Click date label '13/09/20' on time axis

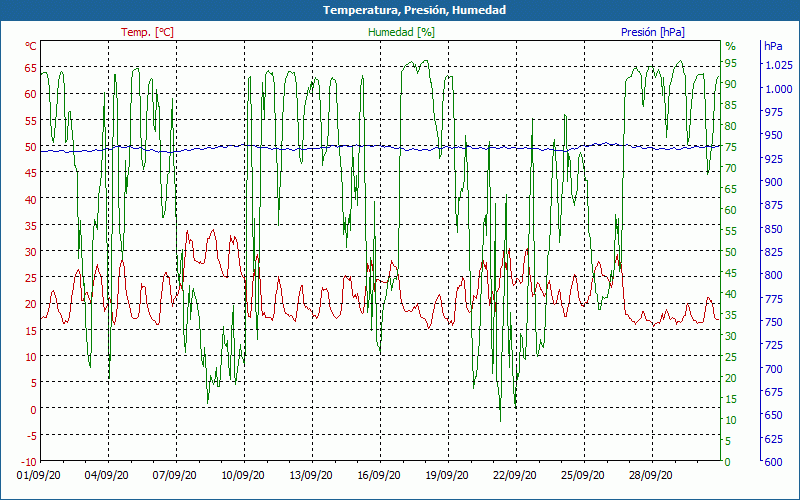(x=311, y=475)
